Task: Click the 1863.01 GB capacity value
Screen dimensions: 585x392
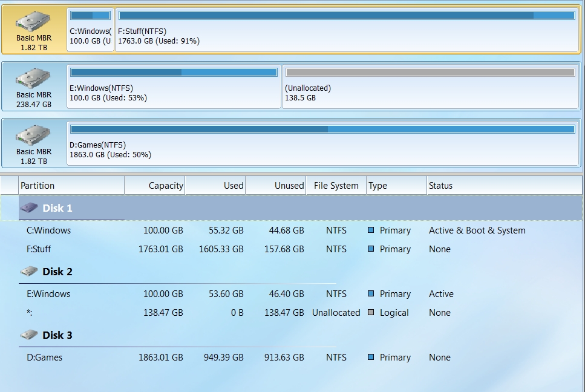Action: coord(161,358)
